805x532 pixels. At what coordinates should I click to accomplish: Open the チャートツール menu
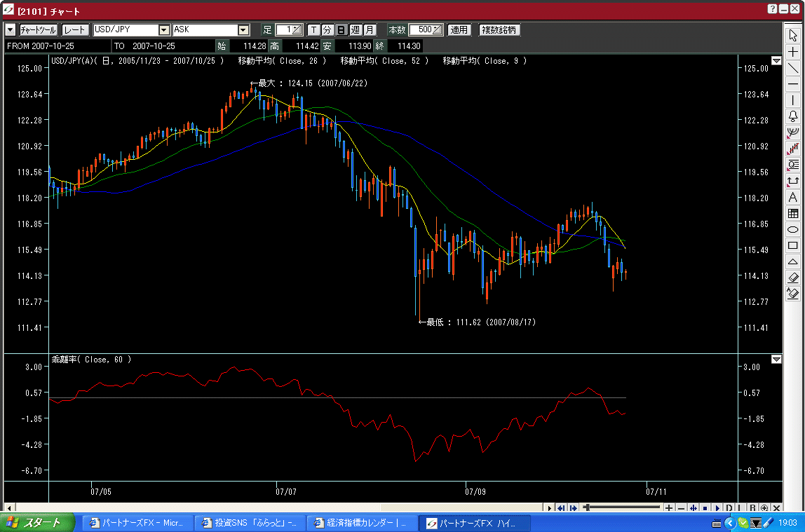pyautogui.click(x=38, y=30)
